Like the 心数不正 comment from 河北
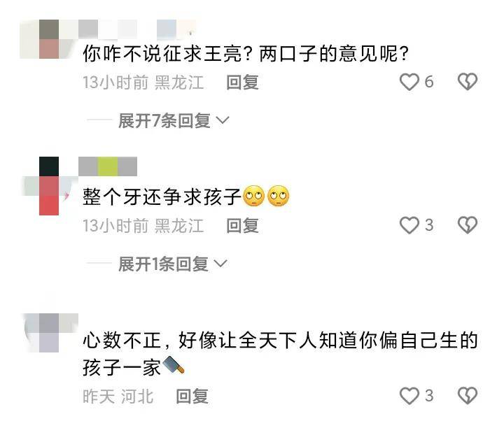The width and height of the screenshot is (504, 421). pyautogui.click(x=409, y=396)
